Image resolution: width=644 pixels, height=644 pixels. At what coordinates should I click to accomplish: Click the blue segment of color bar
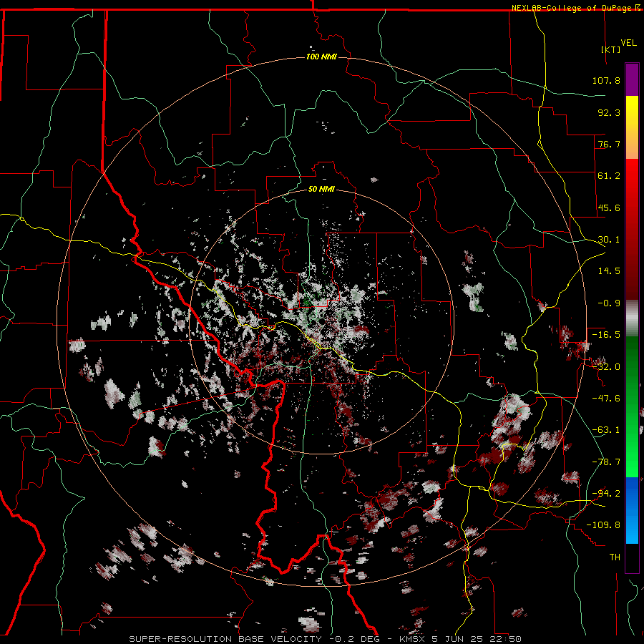(632, 510)
